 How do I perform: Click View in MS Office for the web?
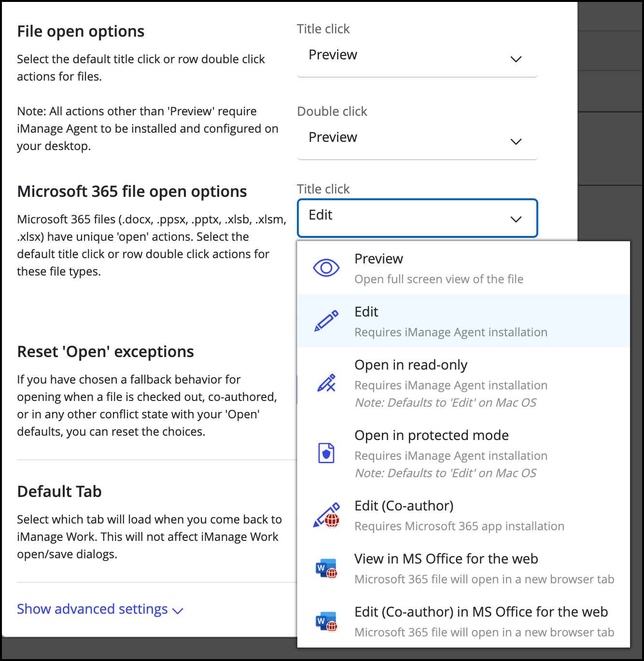click(x=446, y=559)
